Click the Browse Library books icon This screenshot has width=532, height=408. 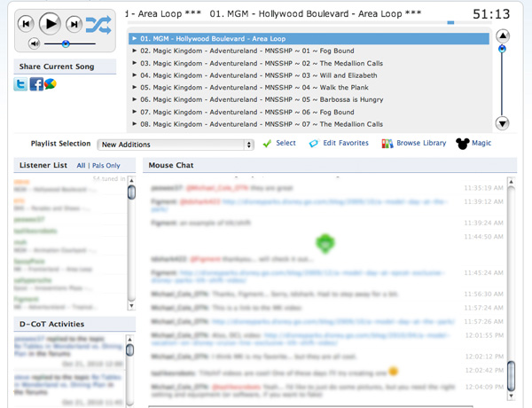(387, 144)
